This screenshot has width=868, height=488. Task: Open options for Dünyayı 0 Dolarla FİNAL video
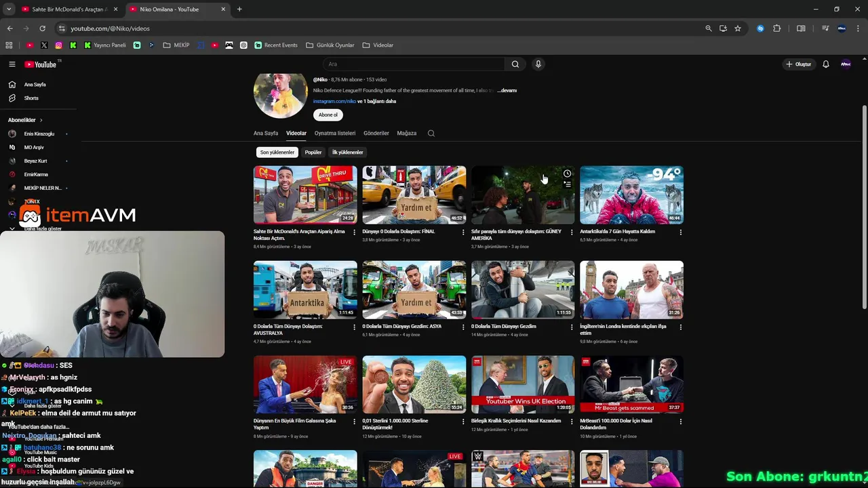pyautogui.click(x=463, y=232)
